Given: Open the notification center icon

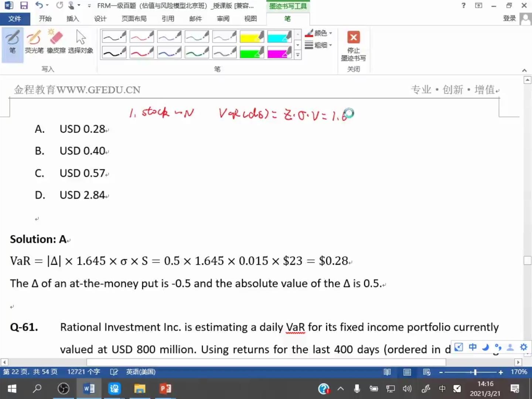Looking at the screenshot, I should pos(515,389).
